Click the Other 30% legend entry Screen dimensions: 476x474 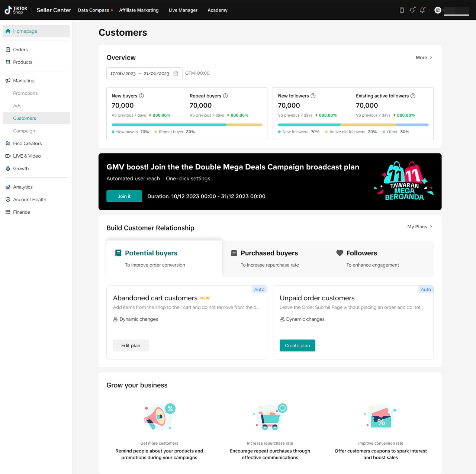coord(396,132)
